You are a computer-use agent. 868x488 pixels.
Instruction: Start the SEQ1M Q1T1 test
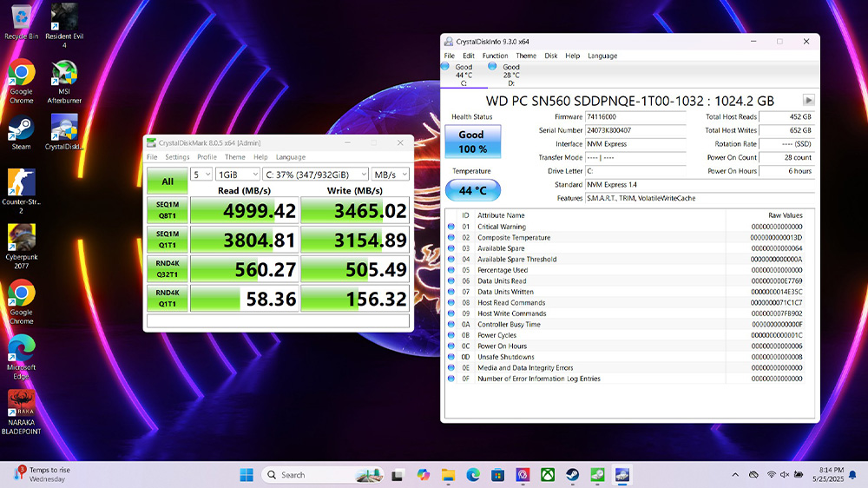(168, 240)
